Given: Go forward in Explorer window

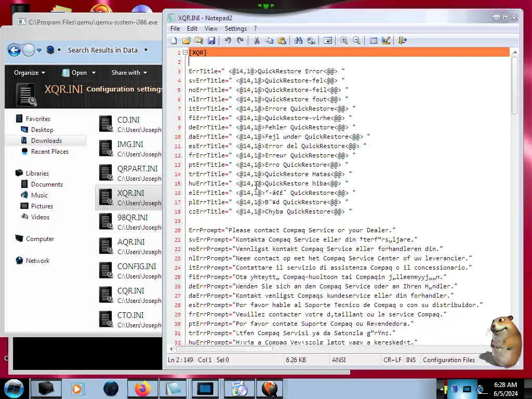Looking at the screenshot, I should pyautogui.click(x=29, y=50).
